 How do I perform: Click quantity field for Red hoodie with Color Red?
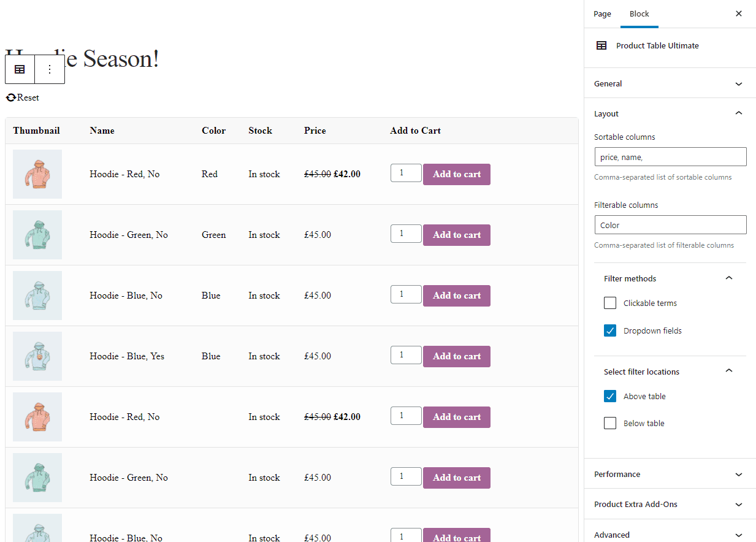(x=406, y=173)
